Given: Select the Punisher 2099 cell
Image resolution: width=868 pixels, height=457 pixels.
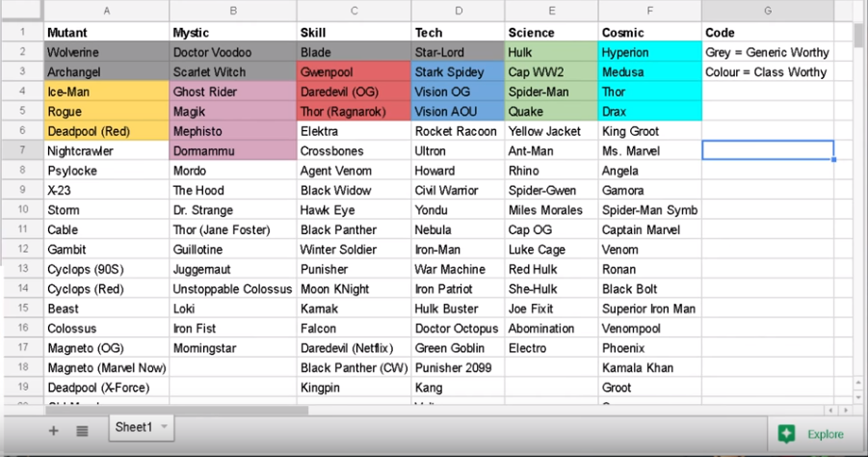Looking at the screenshot, I should pyautogui.click(x=459, y=367).
